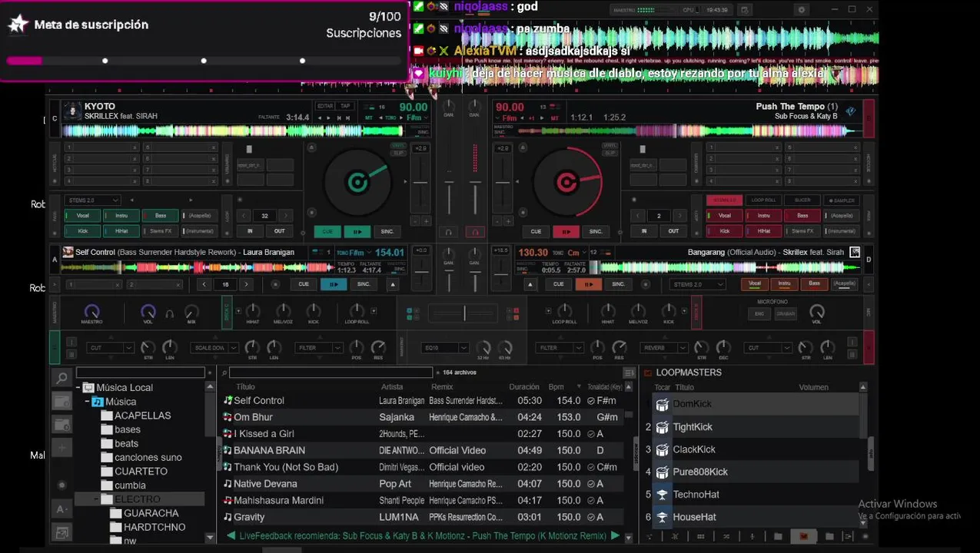Image resolution: width=980 pixels, height=553 pixels.
Task: Play/pause the Push The Tempo deck
Action: (566, 231)
